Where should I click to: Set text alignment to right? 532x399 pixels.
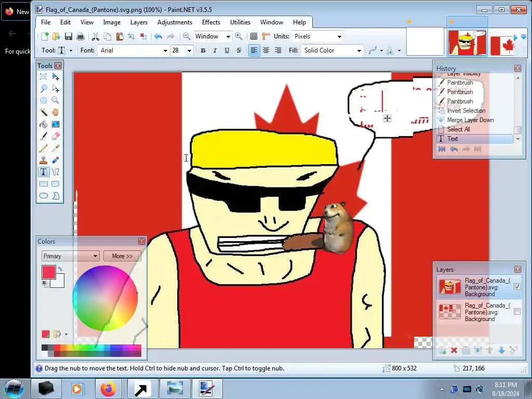tap(278, 50)
